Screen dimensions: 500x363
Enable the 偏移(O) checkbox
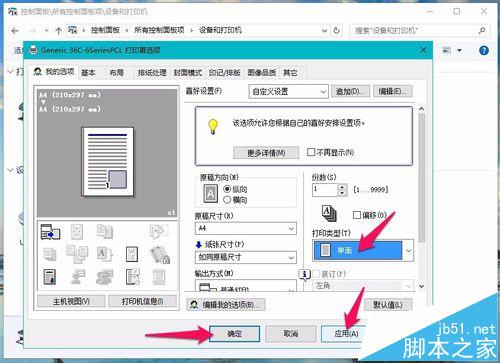coord(356,215)
